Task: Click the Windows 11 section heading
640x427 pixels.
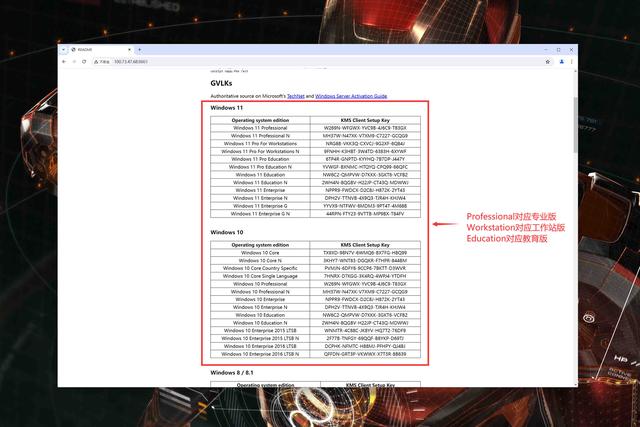Action: pyautogui.click(x=227, y=108)
